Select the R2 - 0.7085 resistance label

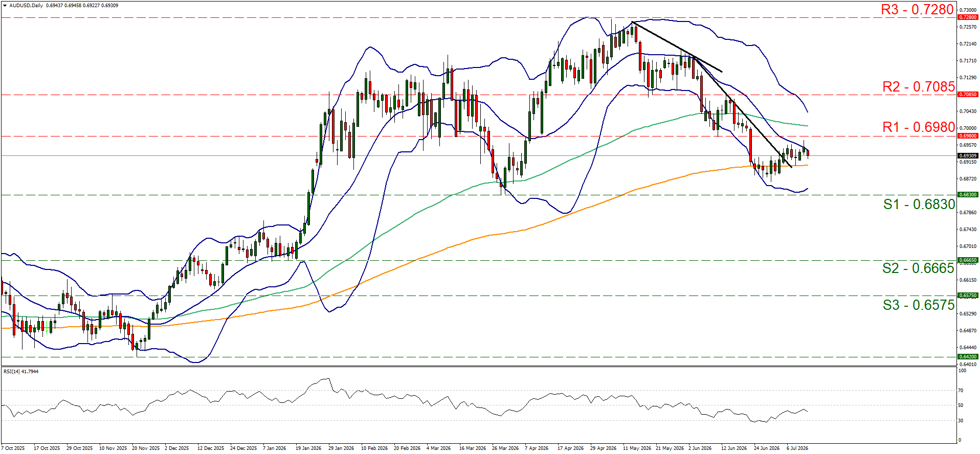point(919,87)
